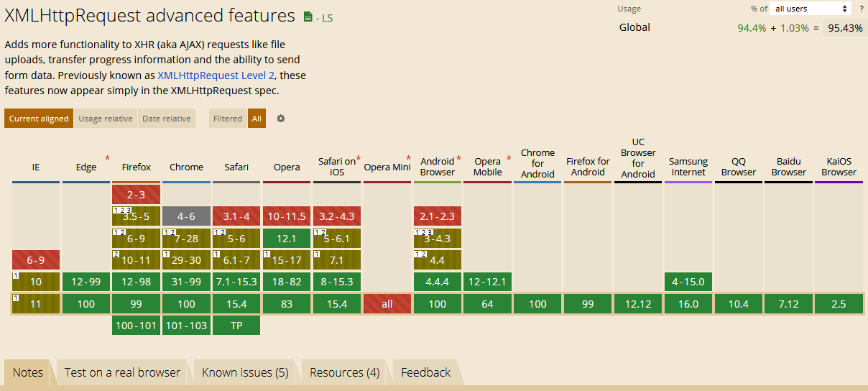Select Firefox 2-3 cell
Viewport: 868px width, 391px height.
pos(136,195)
